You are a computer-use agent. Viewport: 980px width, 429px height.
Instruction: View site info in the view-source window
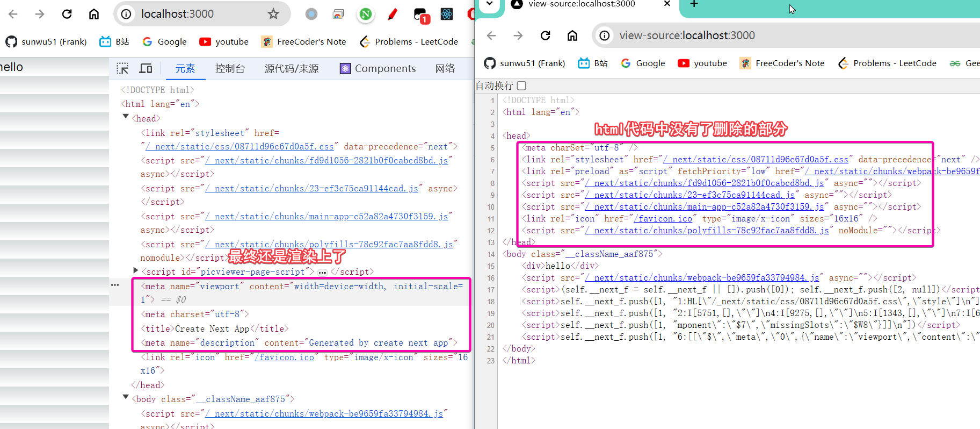tap(605, 35)
